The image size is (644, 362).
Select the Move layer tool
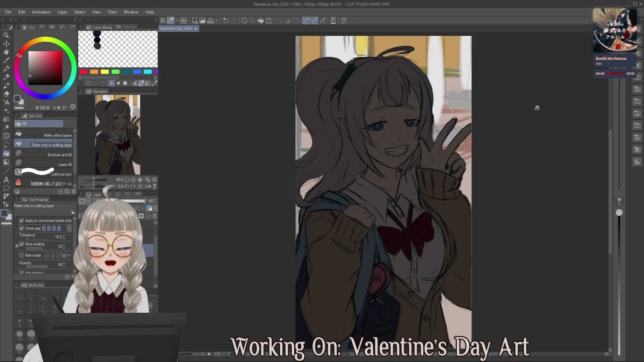tap(6, 44)
